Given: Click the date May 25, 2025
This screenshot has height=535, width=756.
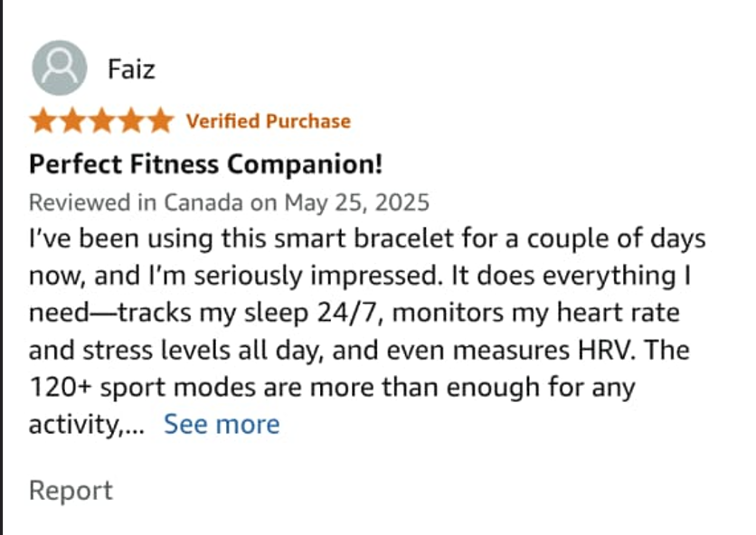Looking at the screenshot, I should (357, 202).
